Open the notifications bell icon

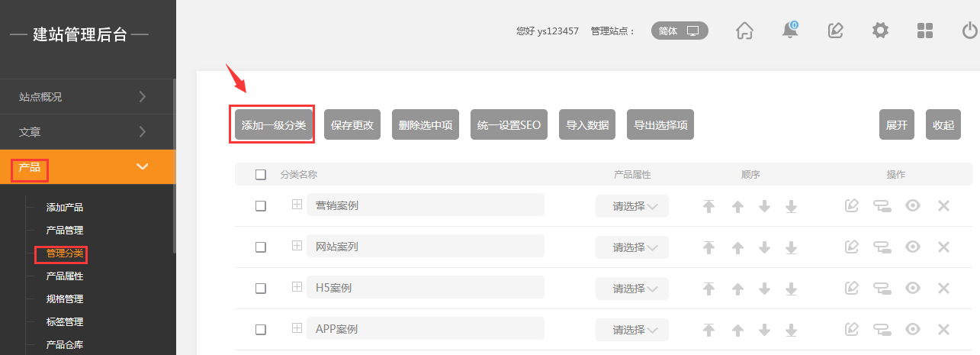point(790,31)
